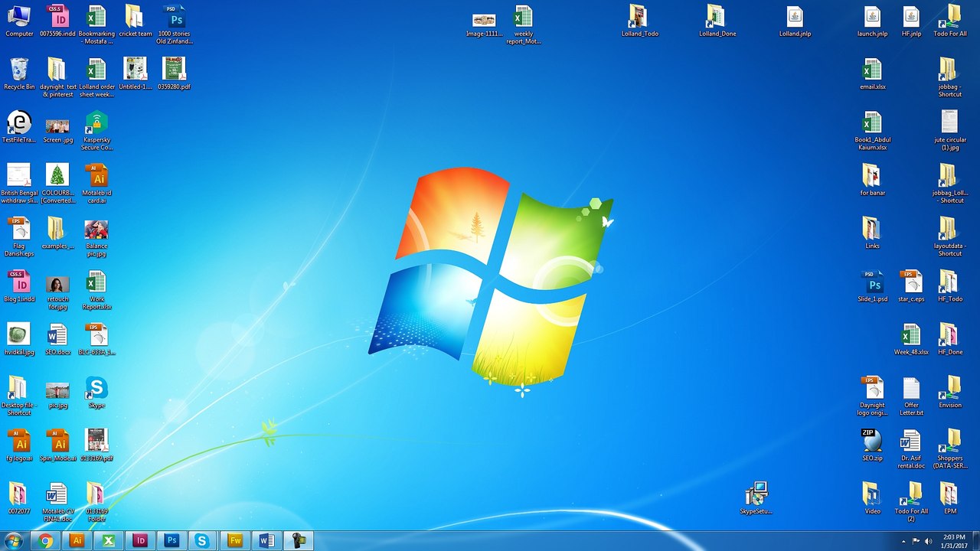Open the Lolland_Todo folder
980x551 pixels.
click(639, 21)
